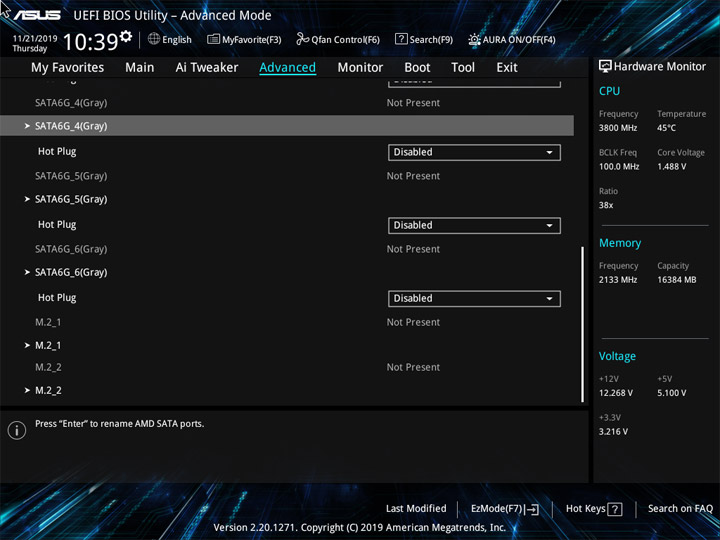Image resolution: width=720 pixels, height=540 pixels.
Task: Switch to the Main tab
Action: pyautogui.click(x=140, y=68)
